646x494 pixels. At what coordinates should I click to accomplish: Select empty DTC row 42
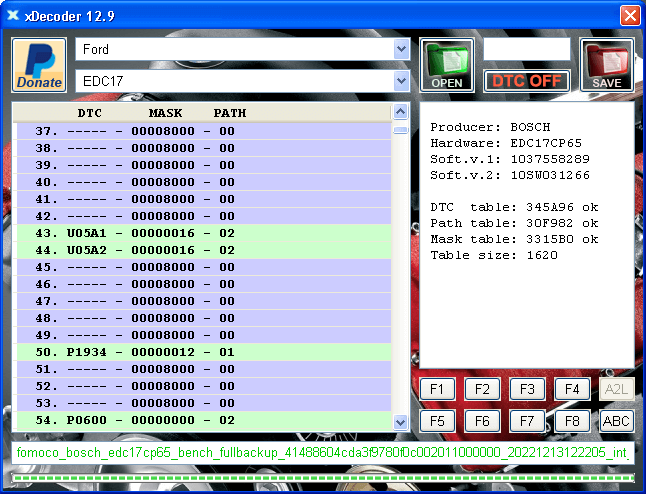tap(204, 216)
